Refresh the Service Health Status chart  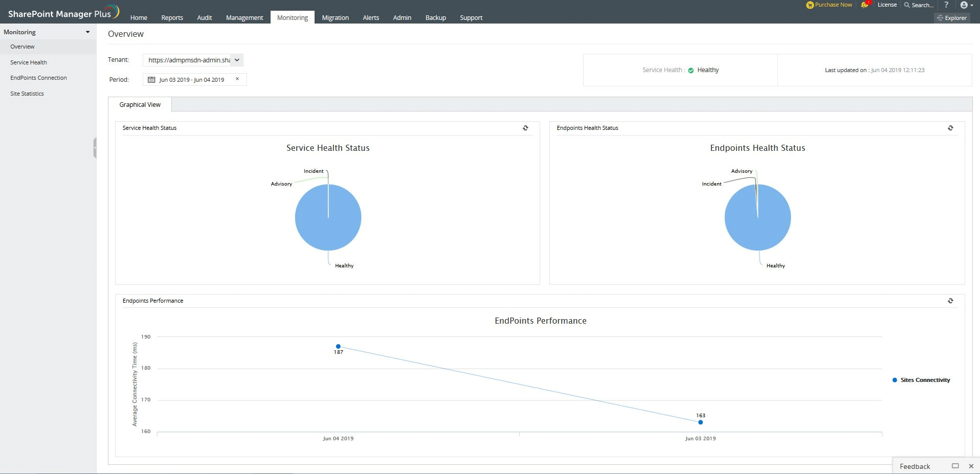tap(525, 128)
